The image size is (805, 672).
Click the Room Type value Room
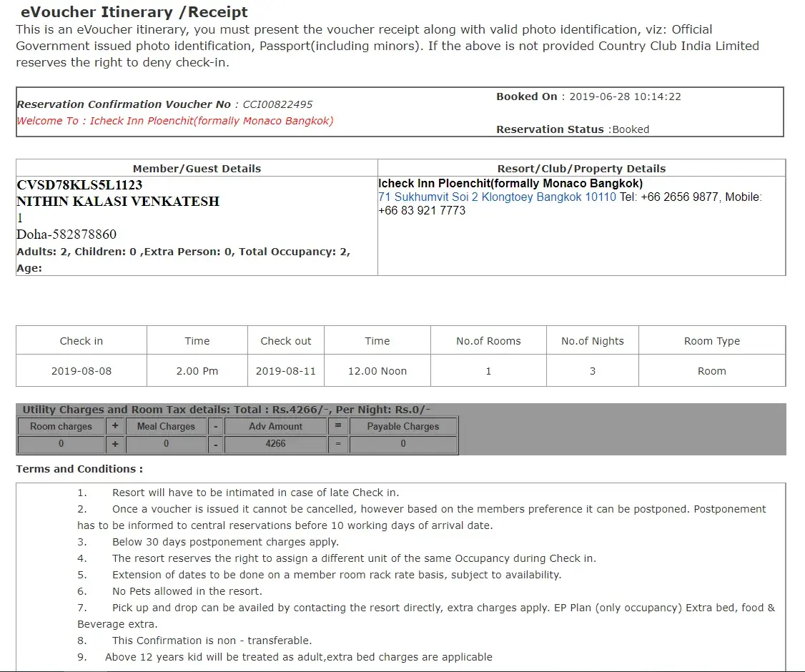712,370
